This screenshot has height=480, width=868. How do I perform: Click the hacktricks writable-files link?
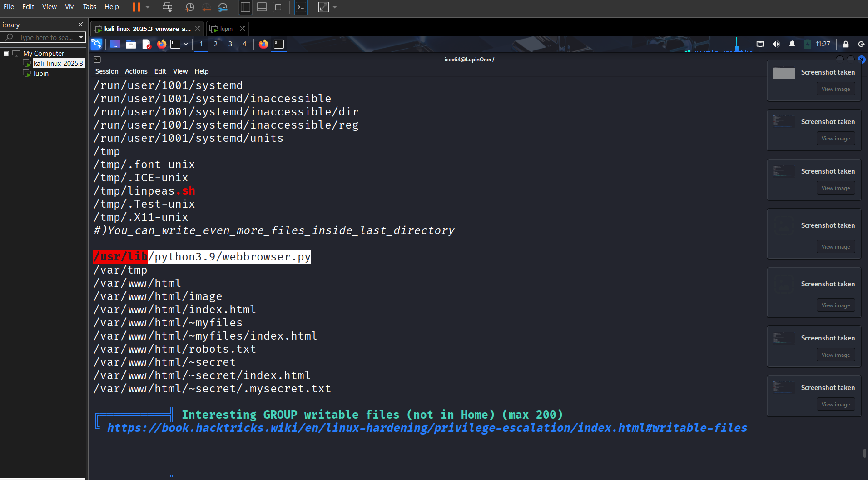pos(427,428)
